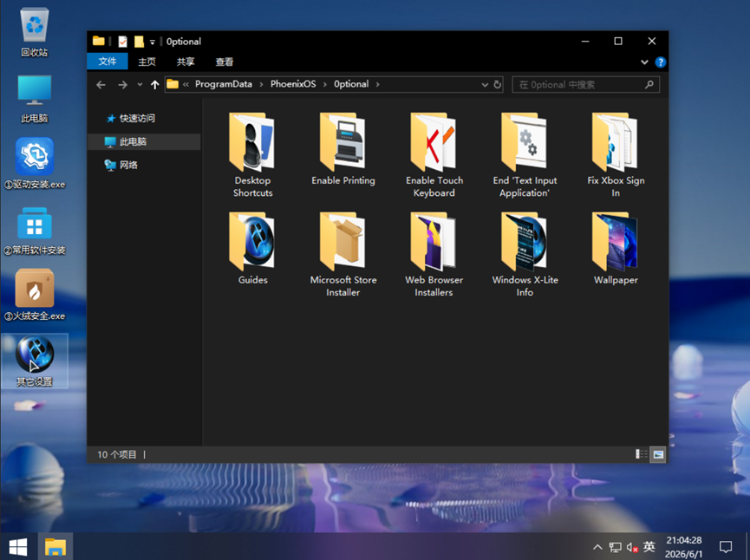This screenshot has height=560, width=750.
Task: Open the quick access toolbar customize dropdown
Action: 152,42
